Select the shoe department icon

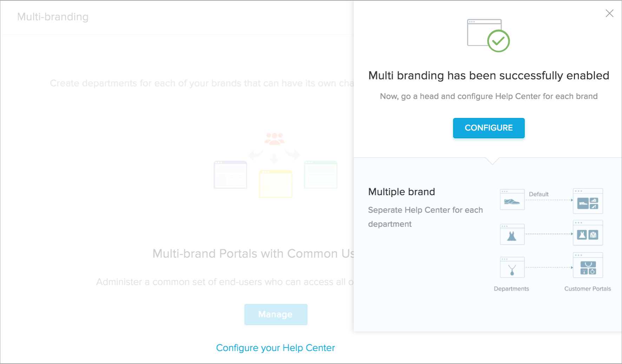(x=512, y=200)
